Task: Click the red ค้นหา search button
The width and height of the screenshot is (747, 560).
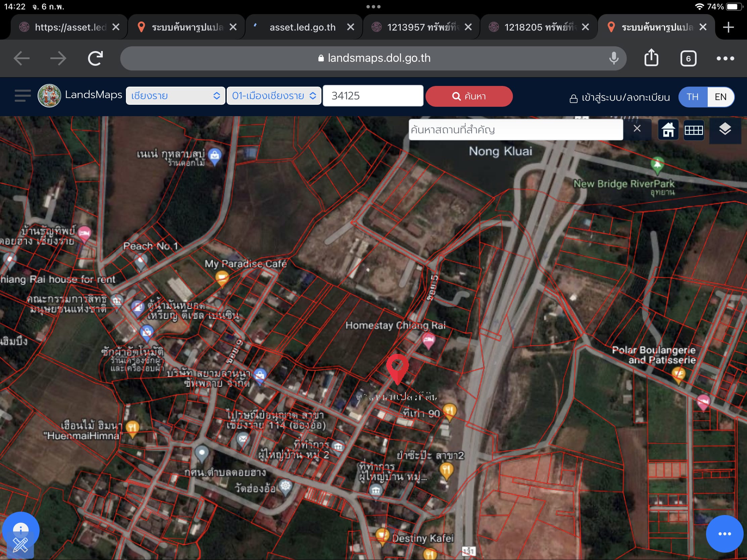Action: [x=469, y=96]
